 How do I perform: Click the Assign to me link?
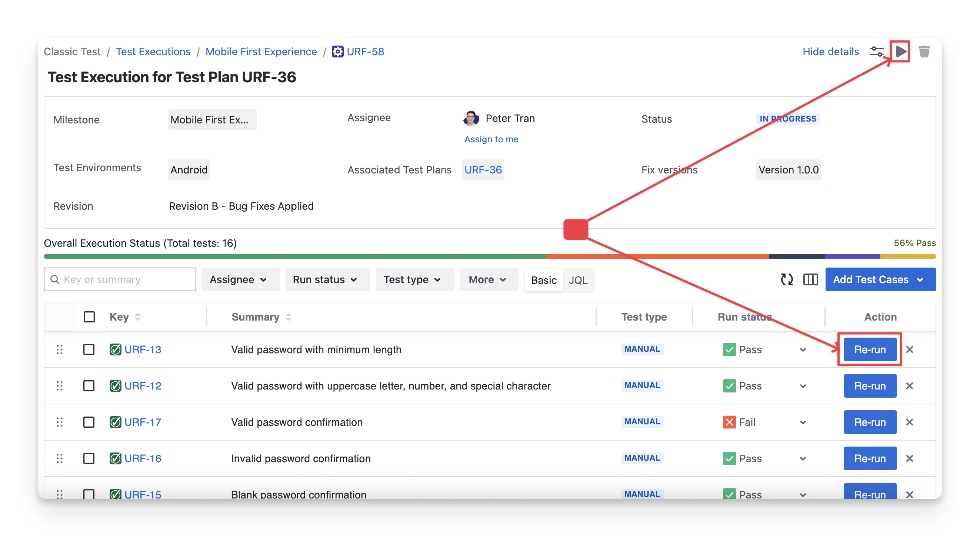pos(491,139)
